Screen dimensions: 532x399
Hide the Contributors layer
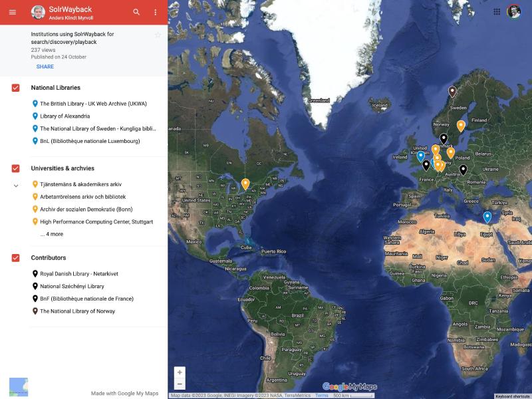[x=15, y=257]
